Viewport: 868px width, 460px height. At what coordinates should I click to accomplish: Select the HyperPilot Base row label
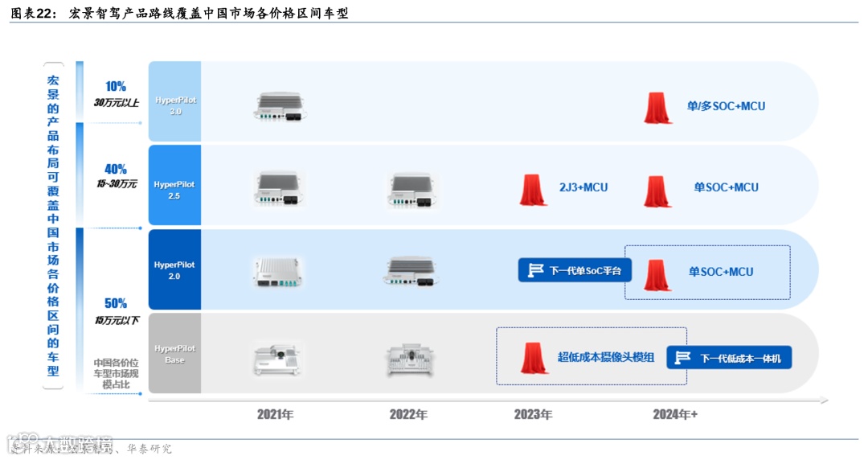(x=174, y=354)
